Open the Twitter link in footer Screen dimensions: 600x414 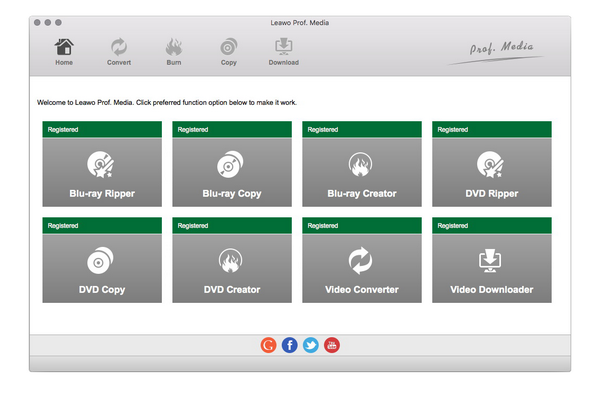pyautogui.click(x=311, y=345)
